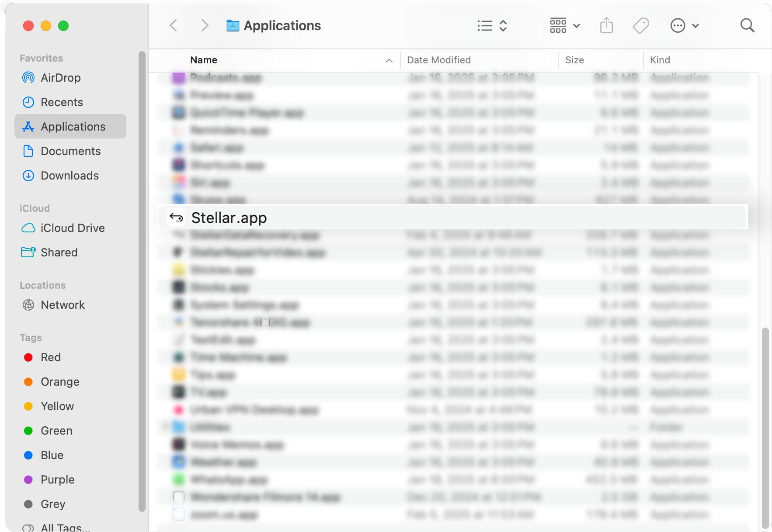The image size is (772, 532).
Task: Minimize the window with the yellow button
Action: (x=46, y=26)
